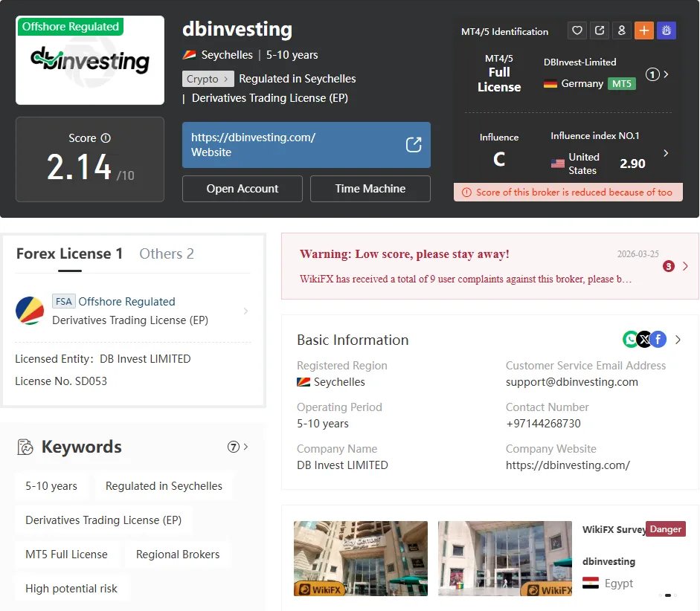Click the external link icon on website bar
Image resolution: width=700 pixels, height=611 pixels.
pyautogui.click(x=414, y=144)
